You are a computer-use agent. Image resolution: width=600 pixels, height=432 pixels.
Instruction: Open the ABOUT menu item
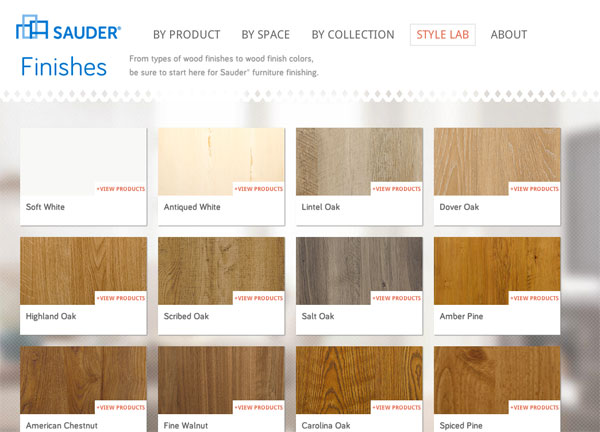[509, 35]
